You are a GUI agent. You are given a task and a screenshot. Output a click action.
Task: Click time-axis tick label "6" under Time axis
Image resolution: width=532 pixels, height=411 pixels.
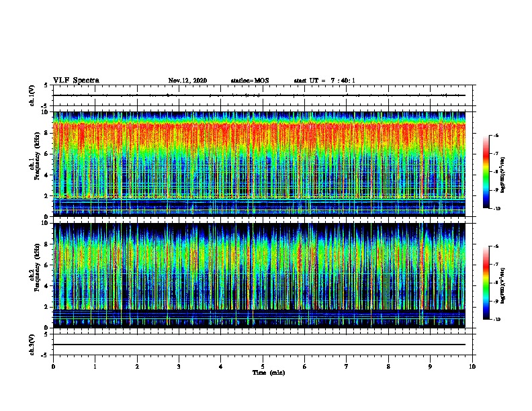click(305, 367)
